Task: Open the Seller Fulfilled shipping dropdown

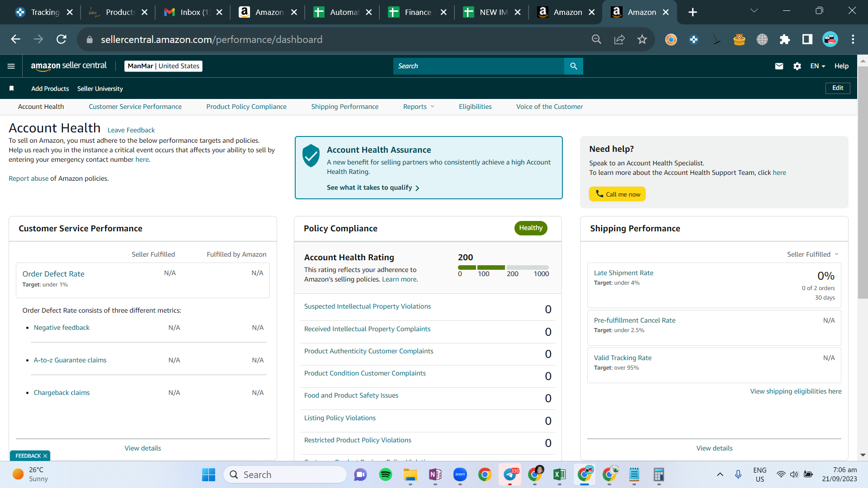Action: (812, 254)
